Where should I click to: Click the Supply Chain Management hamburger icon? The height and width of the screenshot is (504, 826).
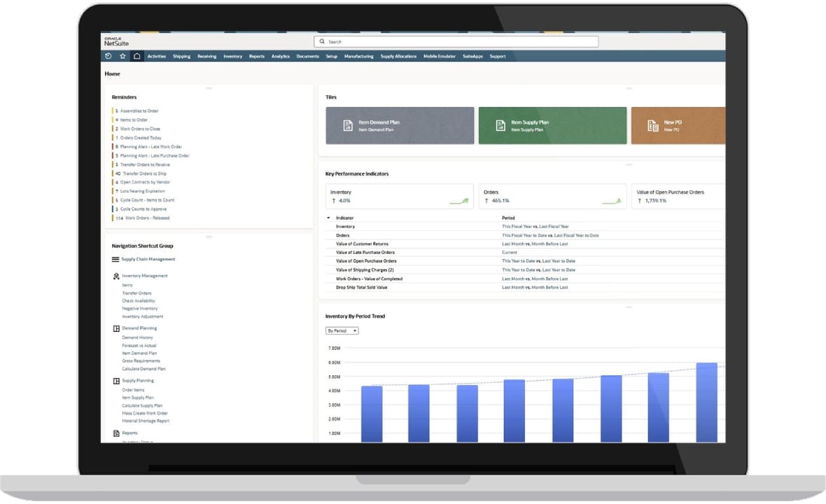[115, 260]
